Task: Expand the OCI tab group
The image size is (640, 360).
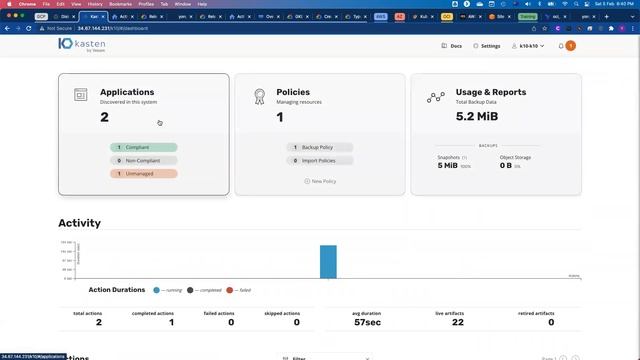Action: pos(447,17)
